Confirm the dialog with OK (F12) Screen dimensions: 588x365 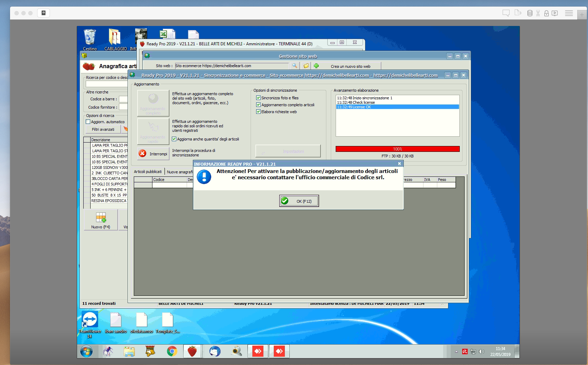(x=299, y=201)
